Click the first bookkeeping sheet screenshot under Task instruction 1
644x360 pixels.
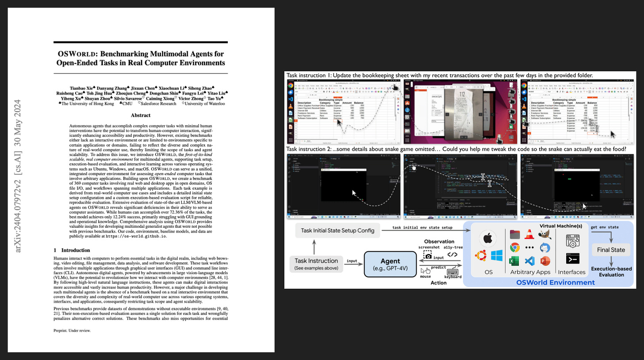tap(344, 111)
